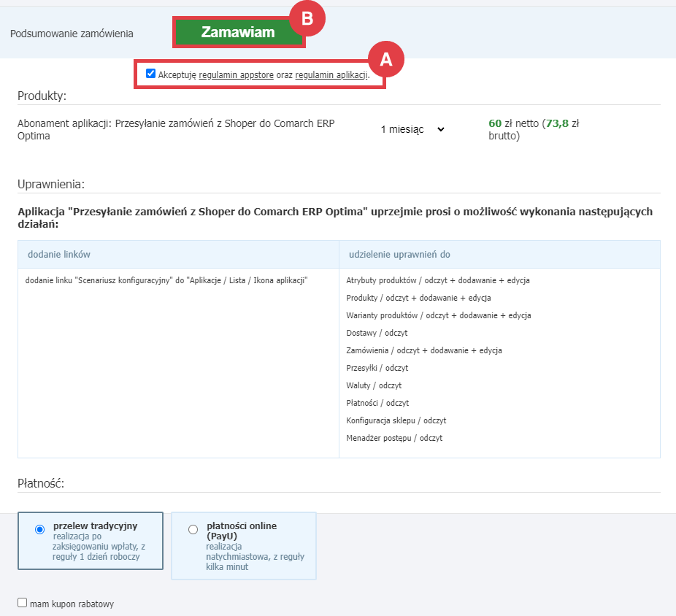Uncheck the Akceptuję regulamin checkbox

pos(150,74)
